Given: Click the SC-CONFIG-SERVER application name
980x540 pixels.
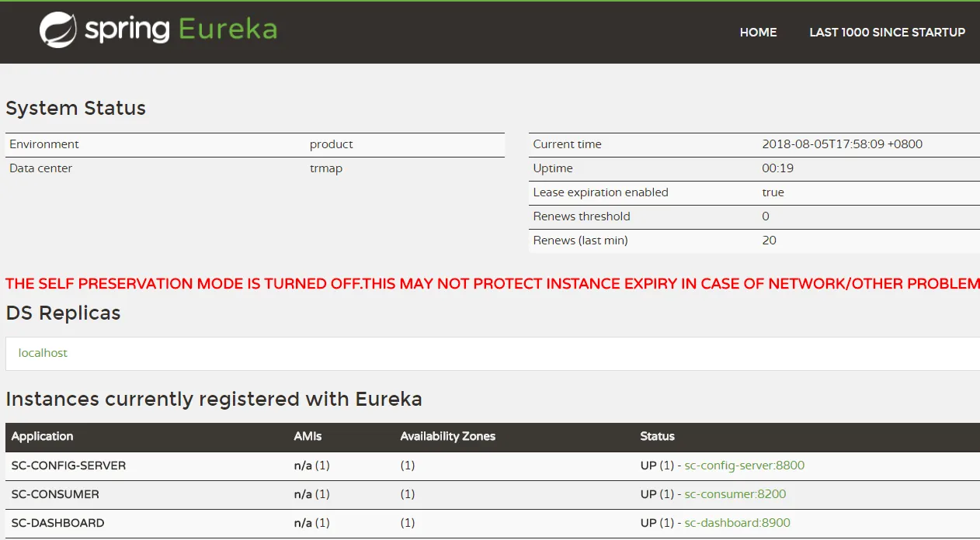Looking at the screenshot, I should (68, 466).
